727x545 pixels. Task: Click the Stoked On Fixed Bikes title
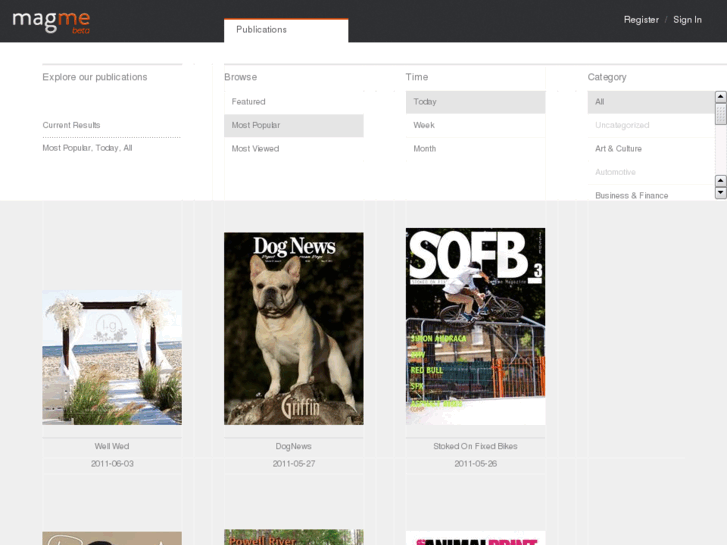coord(475,447)
